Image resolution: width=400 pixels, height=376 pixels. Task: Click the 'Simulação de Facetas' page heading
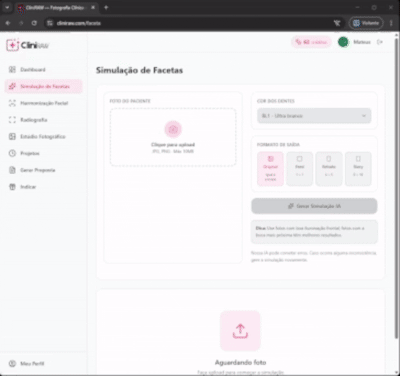(x=139, y=70)
